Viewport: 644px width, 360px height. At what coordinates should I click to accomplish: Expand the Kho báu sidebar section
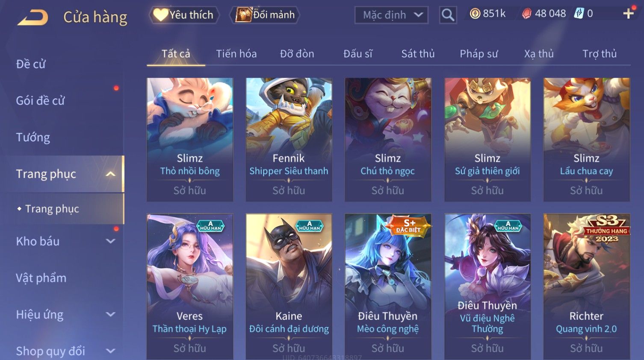tap(111, 241)
